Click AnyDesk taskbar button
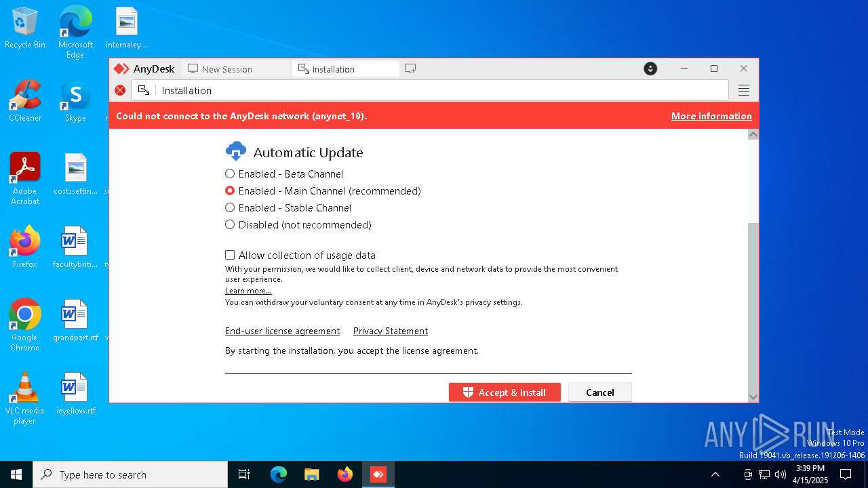Image resolution: width=868 pixels, height=488 pixels. point(378,474)
